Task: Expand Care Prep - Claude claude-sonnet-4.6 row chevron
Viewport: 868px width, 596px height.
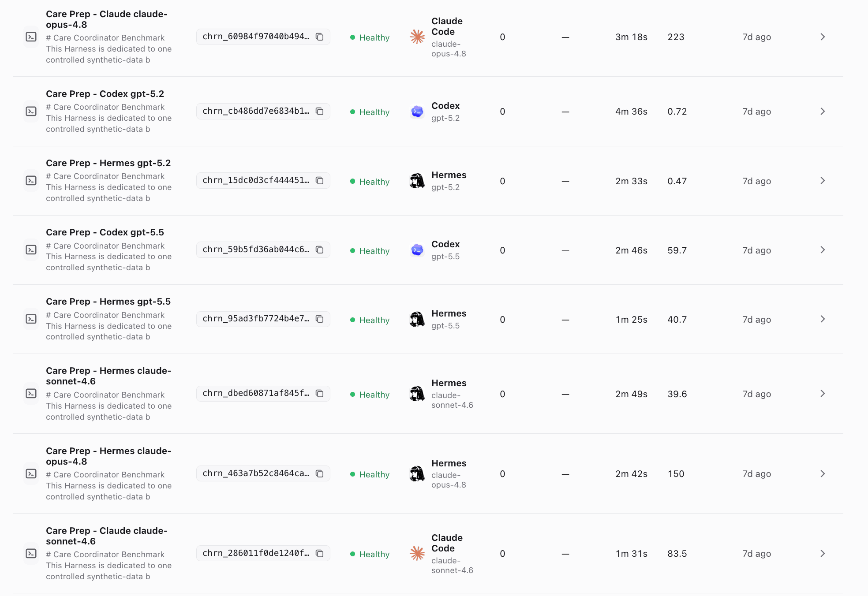Action: point(823,554)
